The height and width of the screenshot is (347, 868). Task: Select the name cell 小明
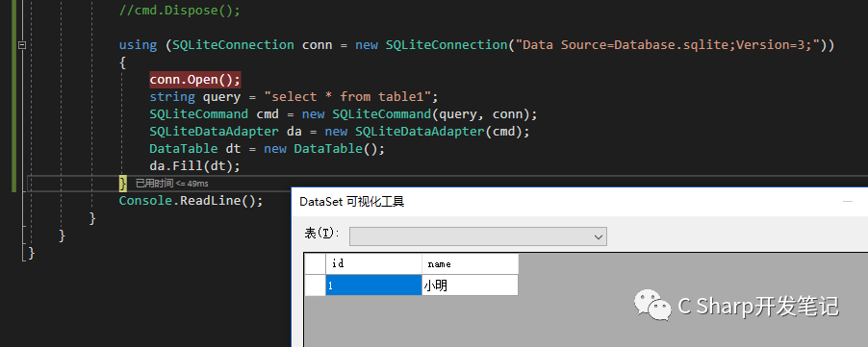click(x=470, y=285)
